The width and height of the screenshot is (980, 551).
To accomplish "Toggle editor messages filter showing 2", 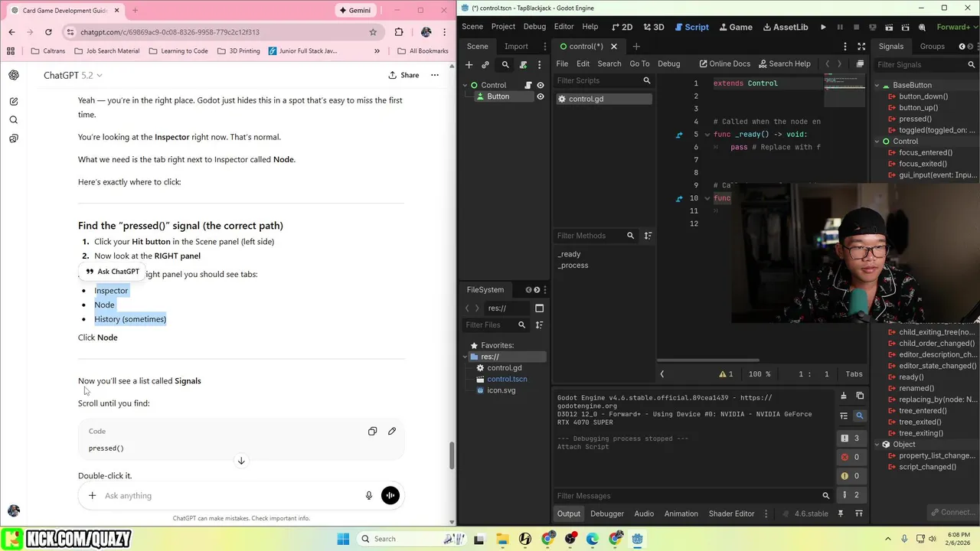I will click(851, 494).
